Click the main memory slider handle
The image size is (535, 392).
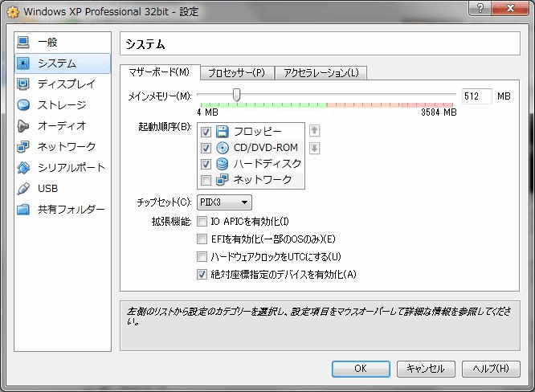pyautogui.click(x=236, y=95)
